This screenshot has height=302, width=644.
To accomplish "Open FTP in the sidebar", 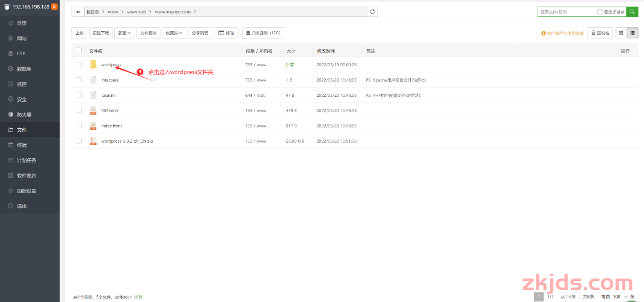I will 29,54.
